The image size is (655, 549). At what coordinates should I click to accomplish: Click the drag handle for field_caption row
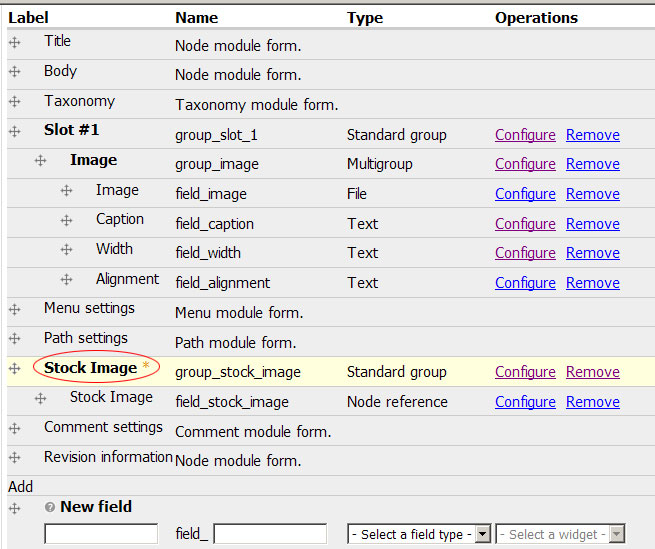click(x=67, y=221)
